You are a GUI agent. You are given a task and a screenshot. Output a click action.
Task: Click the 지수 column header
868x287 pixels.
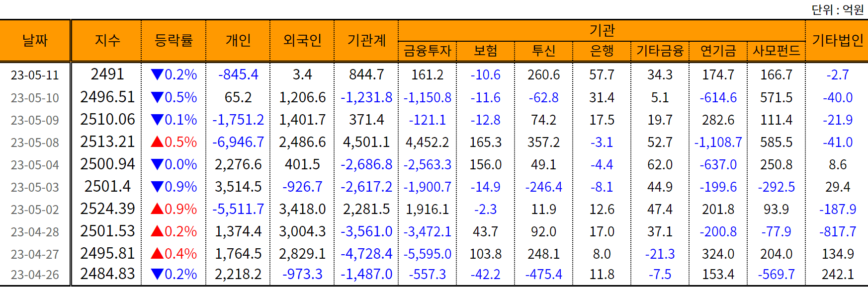tap(107, 41)
